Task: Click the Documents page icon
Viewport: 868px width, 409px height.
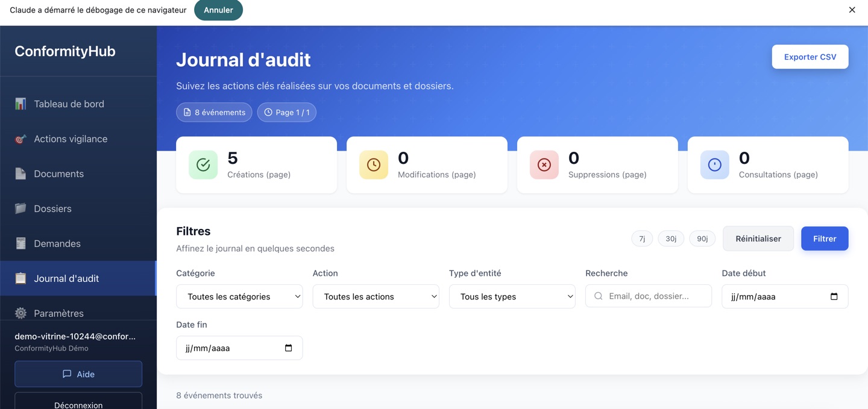Action: pos(20,173)
